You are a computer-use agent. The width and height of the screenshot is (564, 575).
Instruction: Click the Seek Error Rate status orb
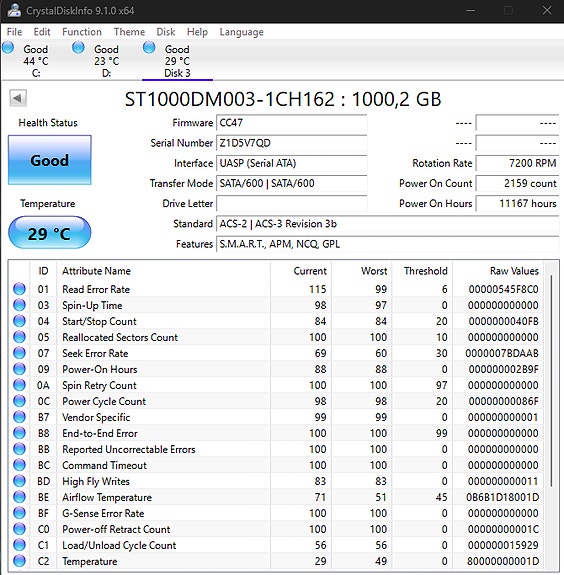19,353
